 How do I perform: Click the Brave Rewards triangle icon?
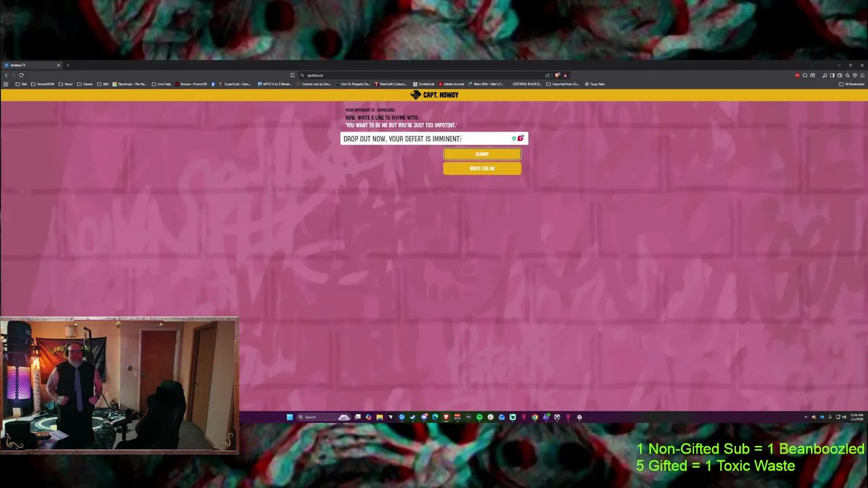tap(565, 75)
